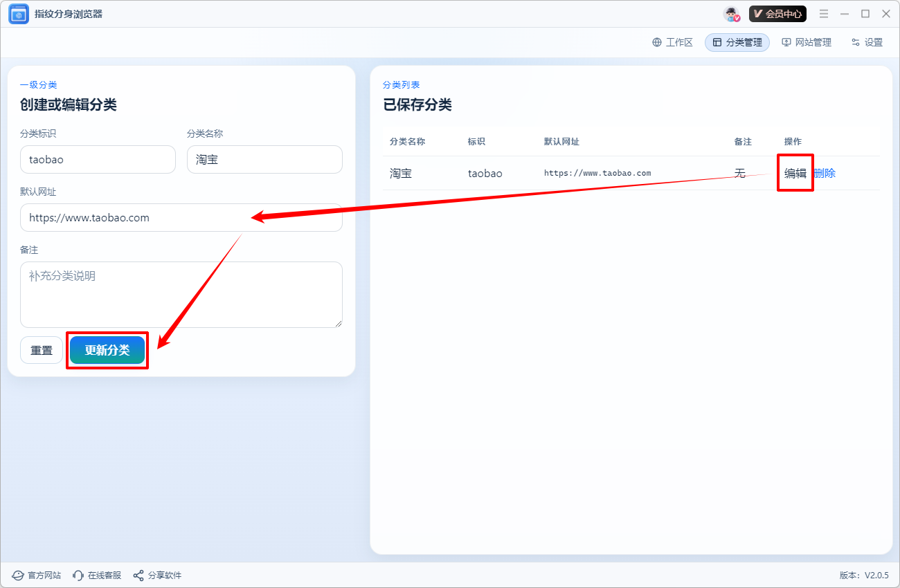Click the 操作 column header
The height and width of the screenshot is (588, 900).
[793, 141]
